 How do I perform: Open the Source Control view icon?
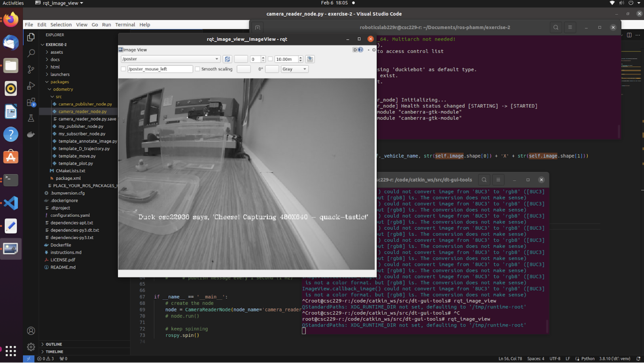click(x=31, y=69)
